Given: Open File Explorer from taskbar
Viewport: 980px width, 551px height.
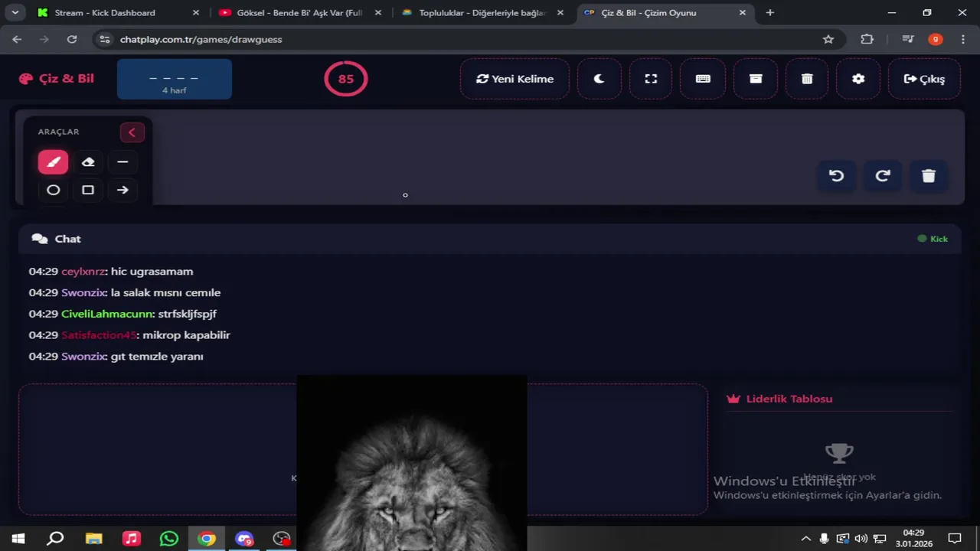Looking at the screenshot, I should tap(93, 539).
